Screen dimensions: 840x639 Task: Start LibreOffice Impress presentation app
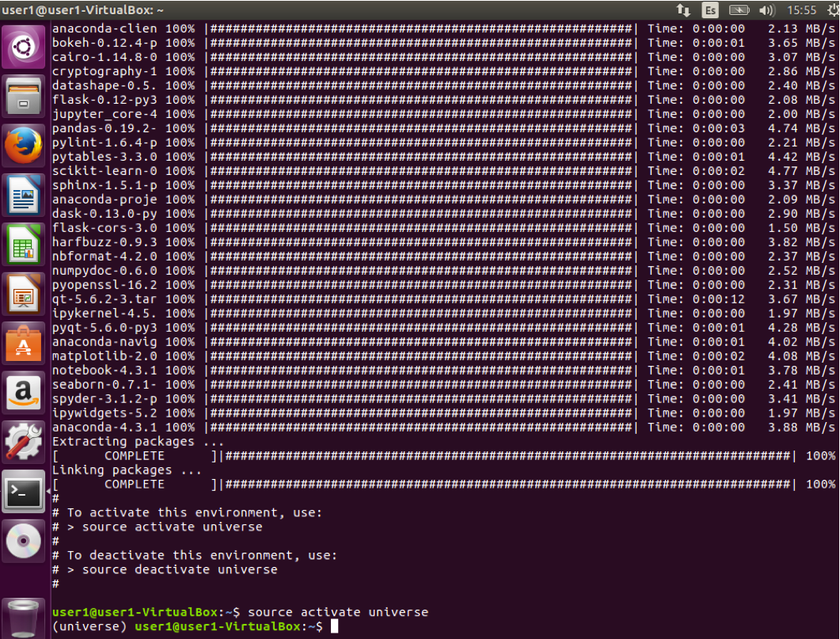(x=23, y=295)
